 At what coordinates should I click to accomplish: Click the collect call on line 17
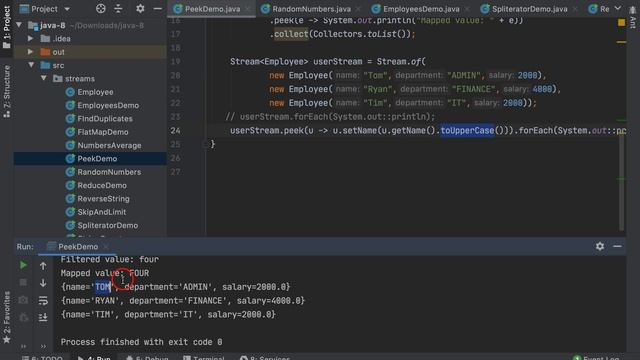[x=291, y=34]
